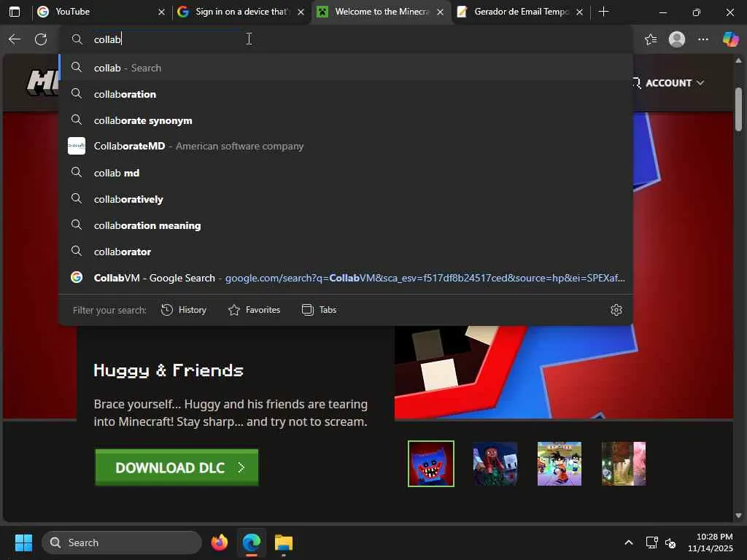This screenshot has width=747, height=560.
Task: Close the Minecraft welcome tab
Action: [440, 12]
